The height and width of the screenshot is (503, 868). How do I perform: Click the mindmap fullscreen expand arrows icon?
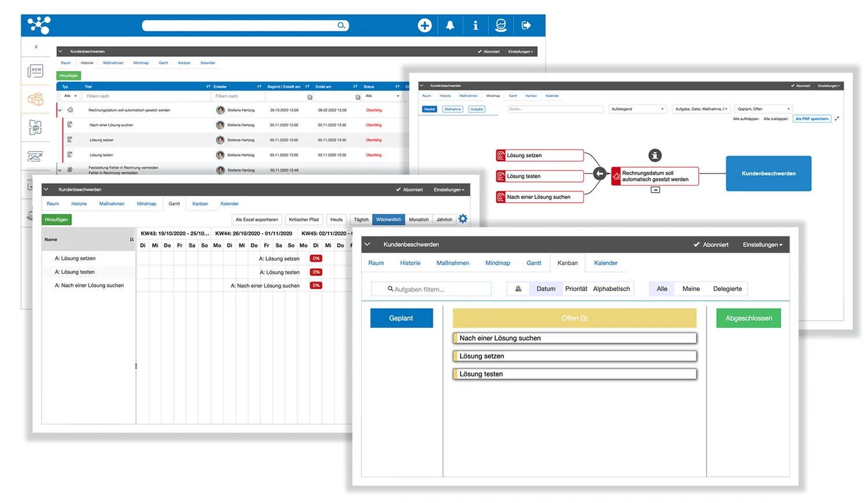(837, 119)
